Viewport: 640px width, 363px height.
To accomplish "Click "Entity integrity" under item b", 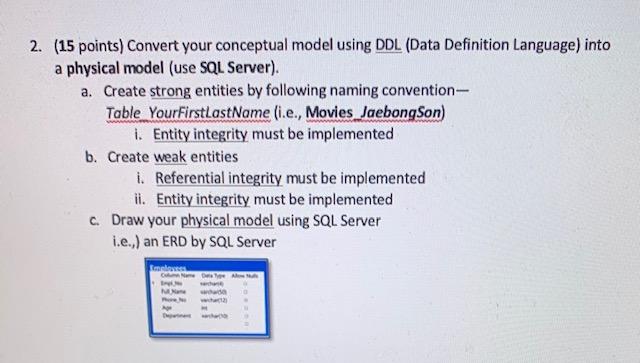I will tap(203, 199).
